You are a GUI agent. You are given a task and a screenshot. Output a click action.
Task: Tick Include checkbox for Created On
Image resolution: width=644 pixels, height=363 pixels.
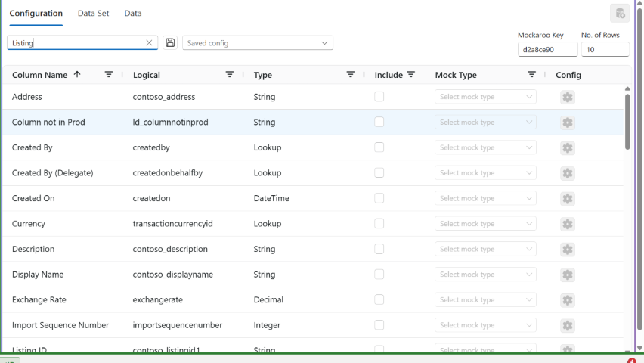click(x=379, y=198)
